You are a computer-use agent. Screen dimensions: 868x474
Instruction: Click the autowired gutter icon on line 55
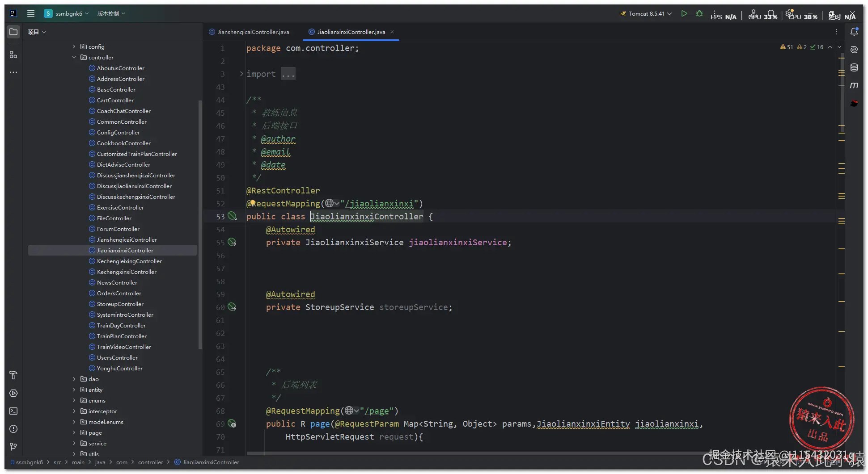click(232, 242)
